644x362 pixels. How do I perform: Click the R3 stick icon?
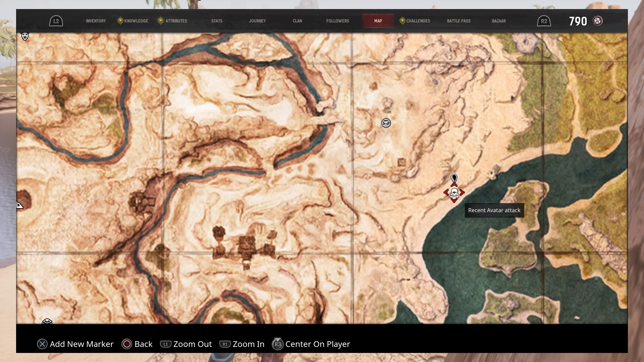[x=277, y=344]
